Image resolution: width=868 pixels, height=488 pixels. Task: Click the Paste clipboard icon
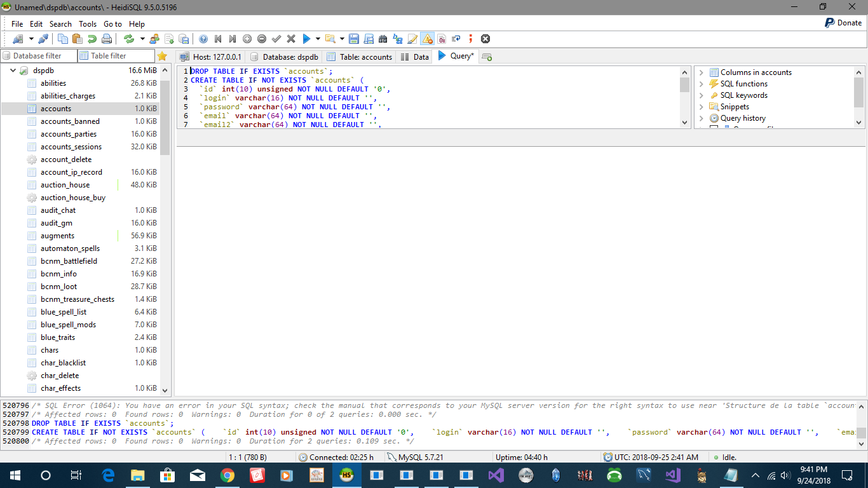(x=78, y=39)
